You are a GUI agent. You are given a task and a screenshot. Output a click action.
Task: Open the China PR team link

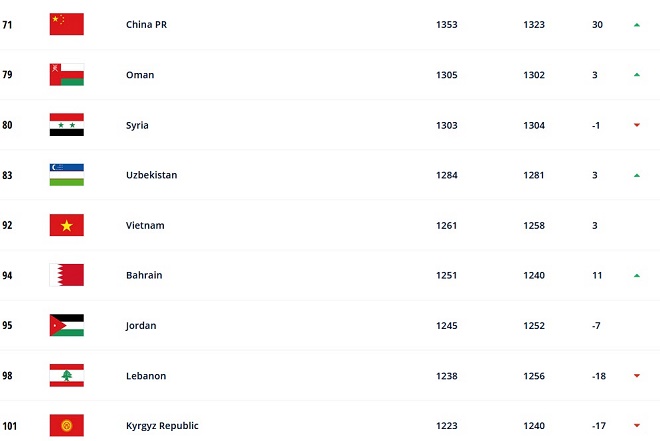click(146, 24)
